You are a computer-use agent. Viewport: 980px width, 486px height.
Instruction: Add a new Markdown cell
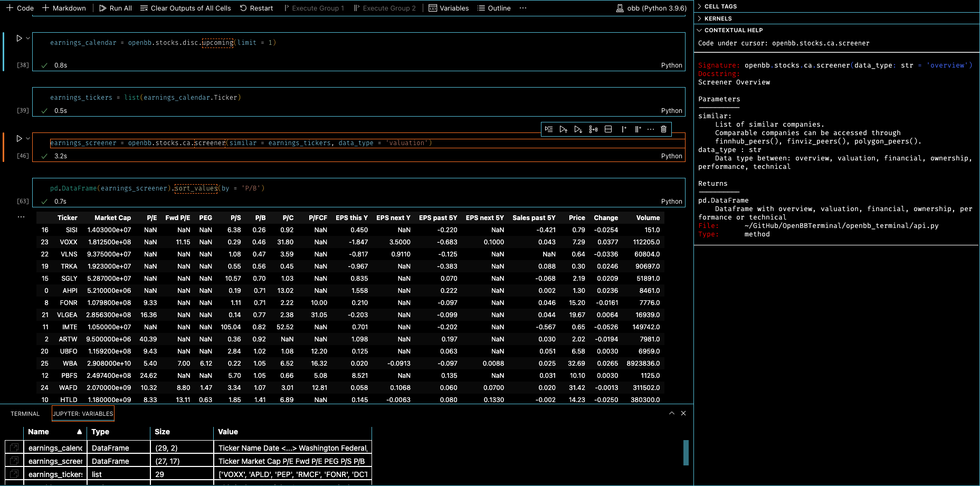[64, 8]
